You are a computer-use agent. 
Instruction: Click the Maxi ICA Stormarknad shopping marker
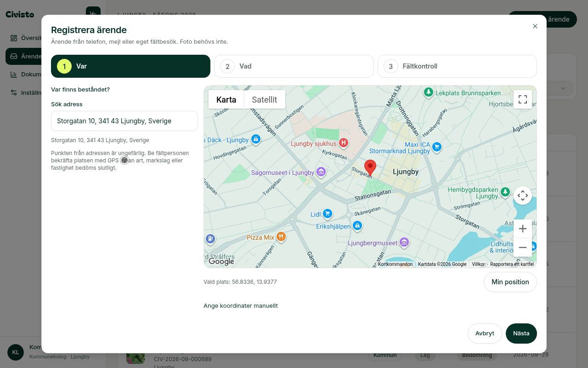click(x=437, y=147)
